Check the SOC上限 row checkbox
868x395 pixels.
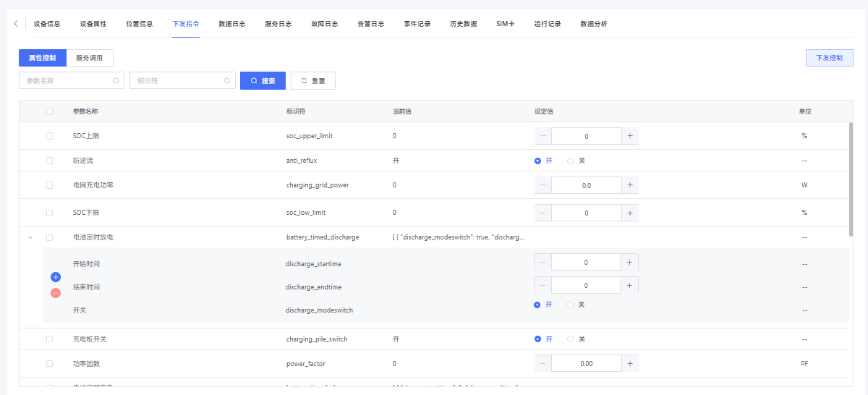pos(49,136)
